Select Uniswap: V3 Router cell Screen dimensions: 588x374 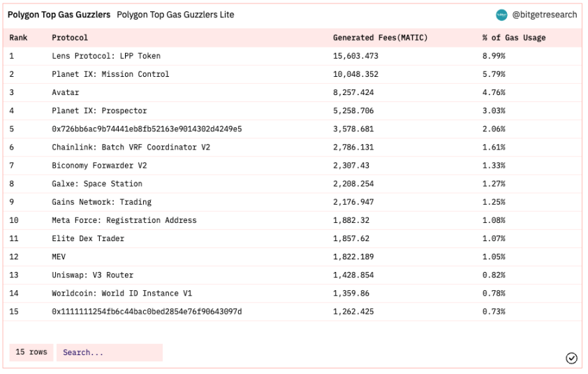93,275
